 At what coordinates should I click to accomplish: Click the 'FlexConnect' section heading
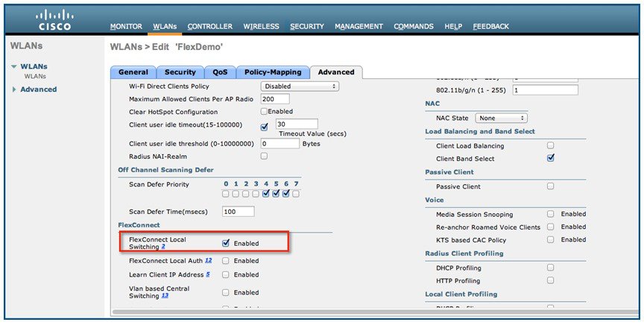[139, 225]
